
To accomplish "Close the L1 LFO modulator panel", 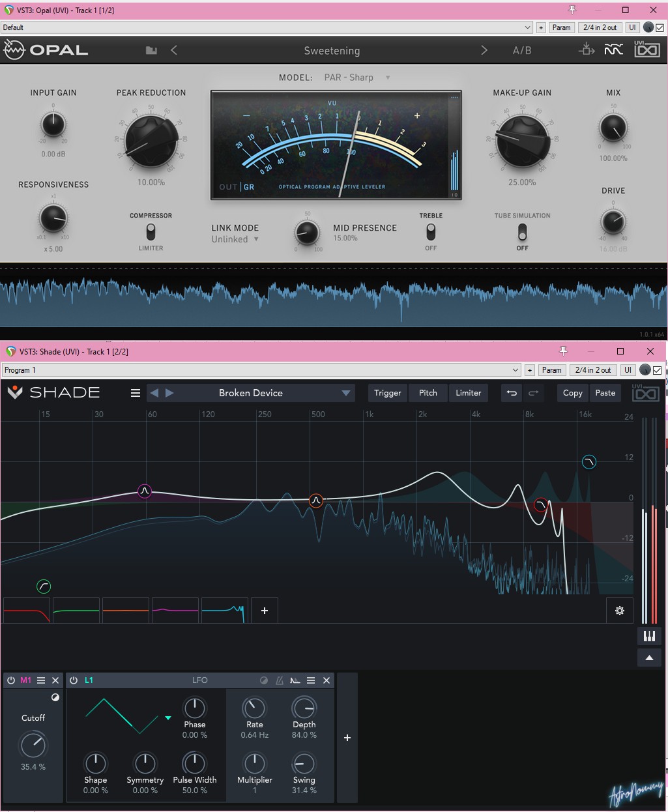I will tap(327, 680).
